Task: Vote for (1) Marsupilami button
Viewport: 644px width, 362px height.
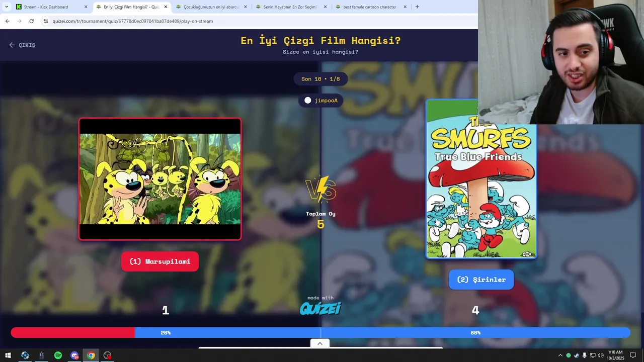Action: point(160,261)
